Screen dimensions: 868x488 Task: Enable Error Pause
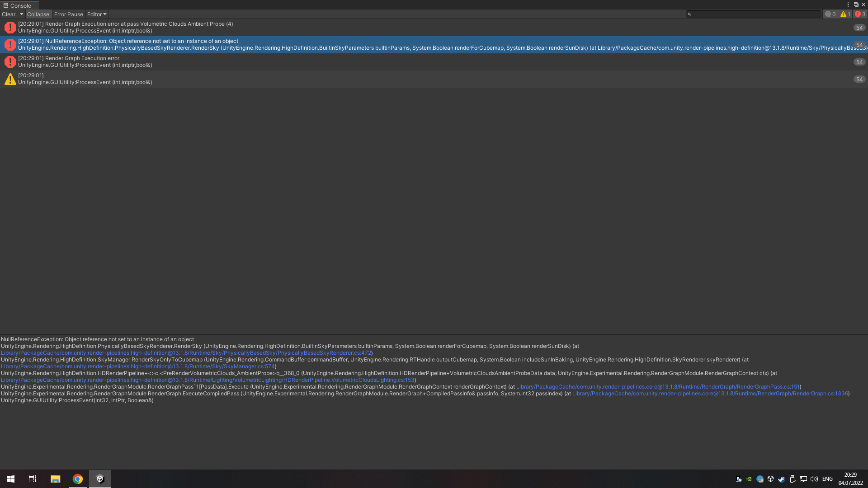pyautogui.click(x=68, y=14)
